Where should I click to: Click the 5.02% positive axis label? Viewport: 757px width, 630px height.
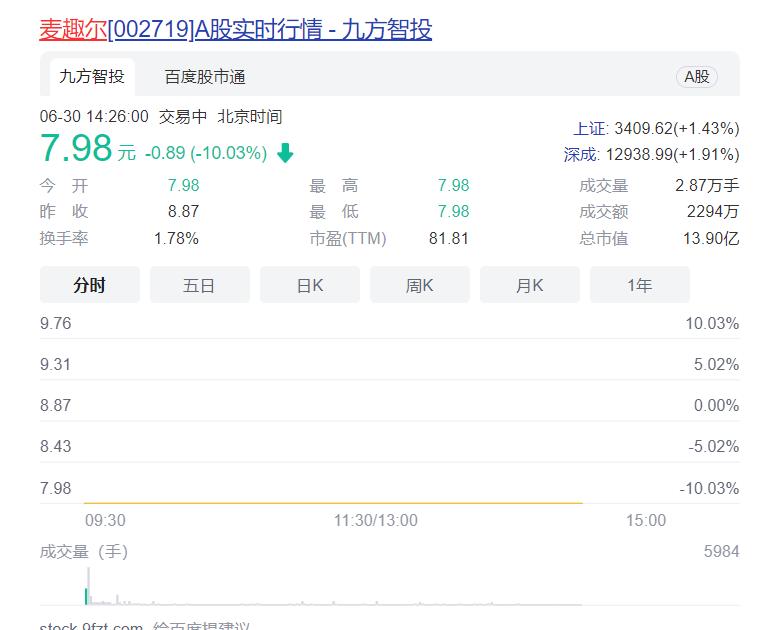(x=716, y=364)
